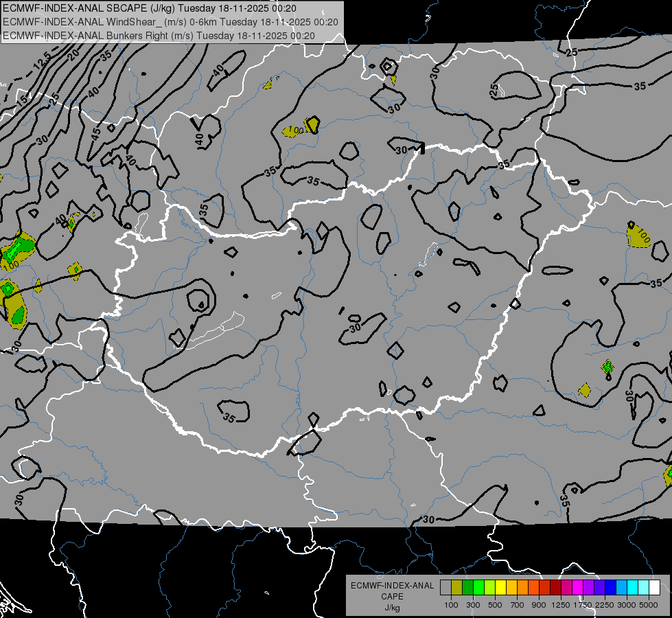Click the bright green swatch above 300
672x618 pixels.
[x=478, y=588]
